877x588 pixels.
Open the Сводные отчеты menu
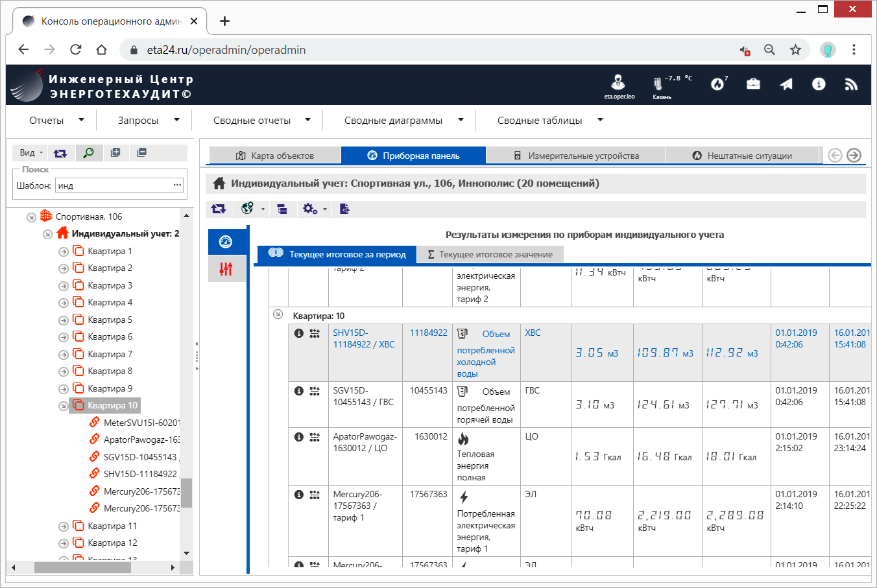click(262, 120)
